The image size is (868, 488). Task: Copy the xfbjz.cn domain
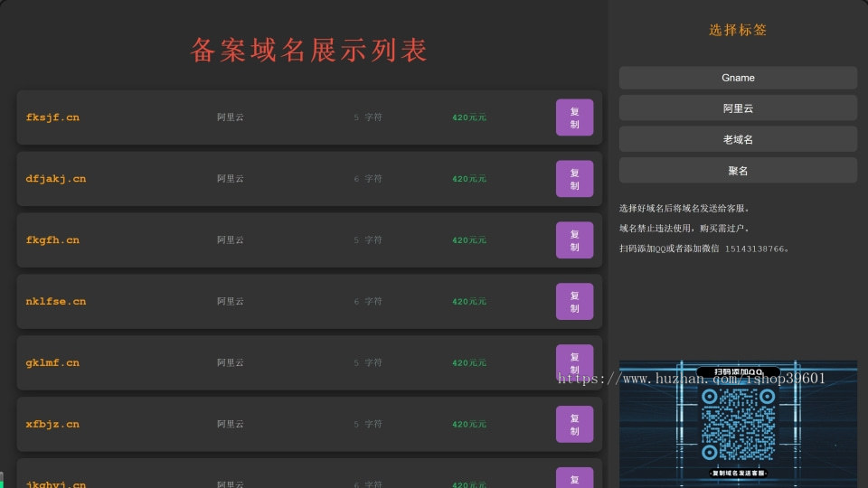[574, 425]
